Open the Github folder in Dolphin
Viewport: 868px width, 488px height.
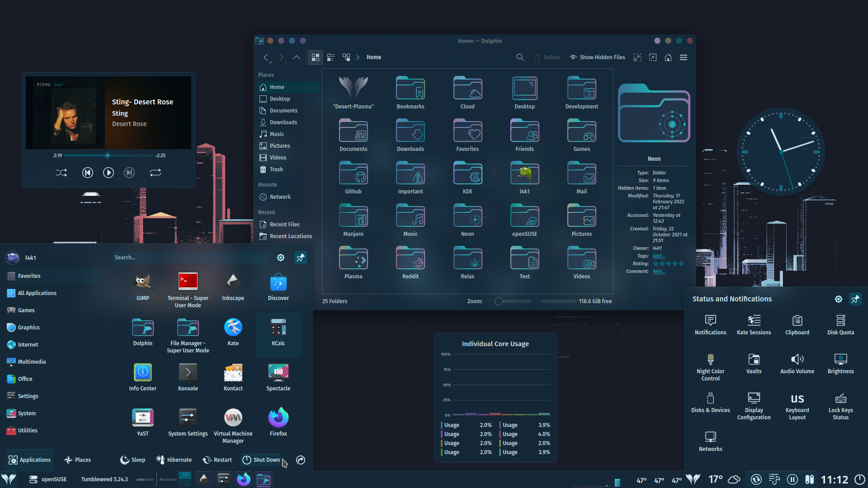pyautogui.click(x=353, y=178)
